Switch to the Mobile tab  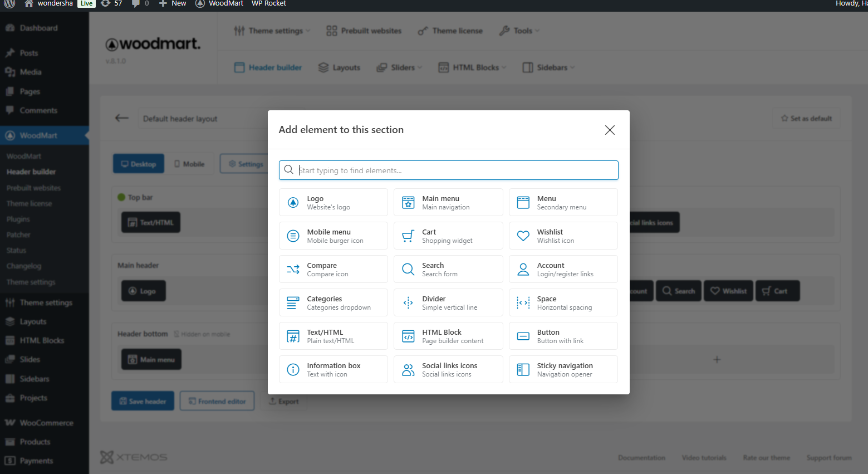189,164
